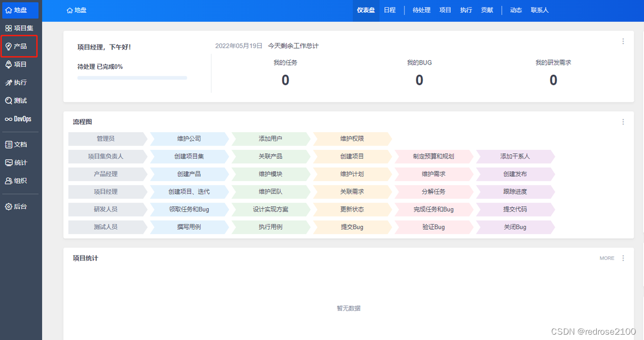
Task: Click the 创建项目集 flow step
Action: coord(189,156)
